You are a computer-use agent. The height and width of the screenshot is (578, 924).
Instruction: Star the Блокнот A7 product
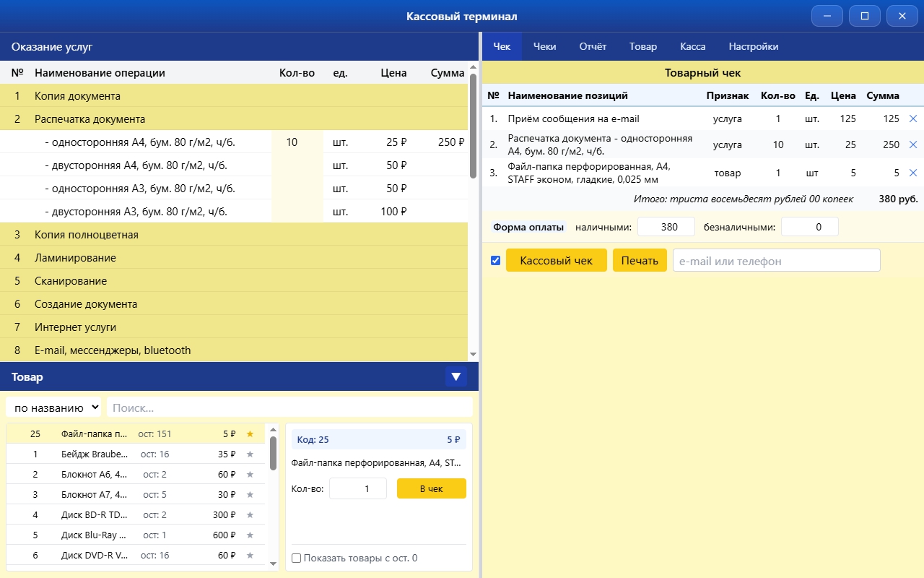pyautogui.click(x=250, y=495)
